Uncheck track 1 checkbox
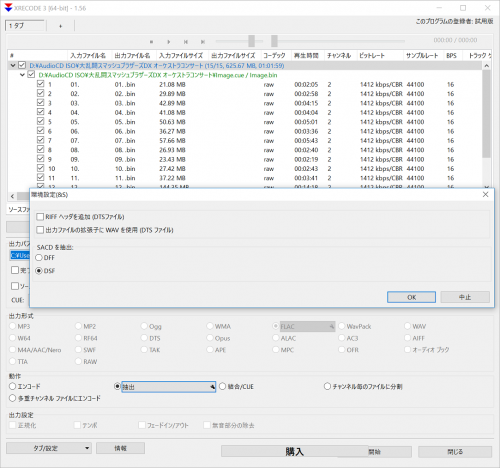The image size is (500, 468). (40, 84)
